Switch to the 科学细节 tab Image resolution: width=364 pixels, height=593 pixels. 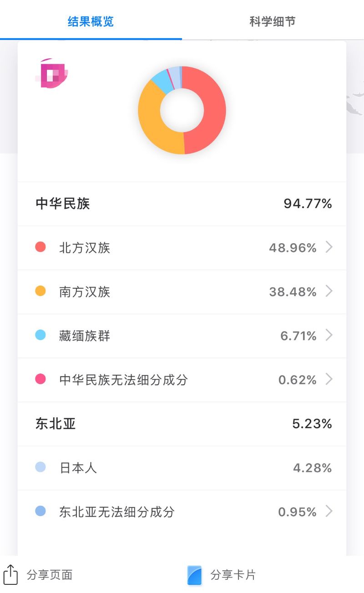[273, 21]
